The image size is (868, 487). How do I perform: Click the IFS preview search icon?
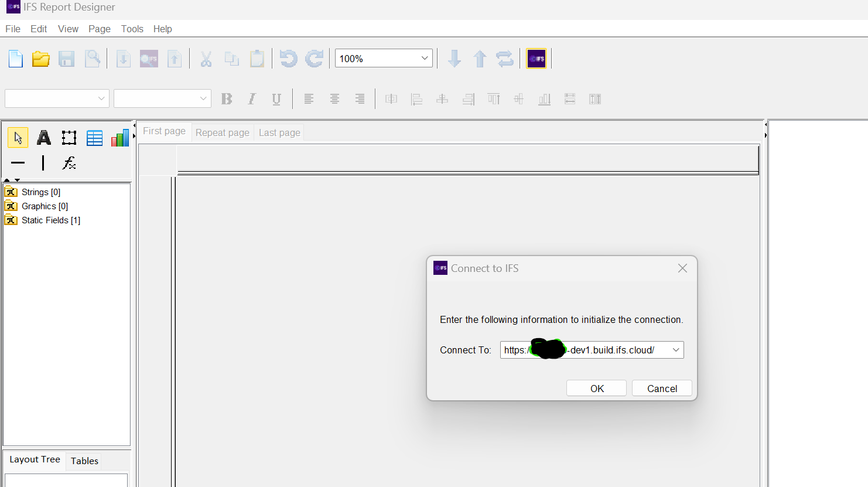tap(149, 59)
